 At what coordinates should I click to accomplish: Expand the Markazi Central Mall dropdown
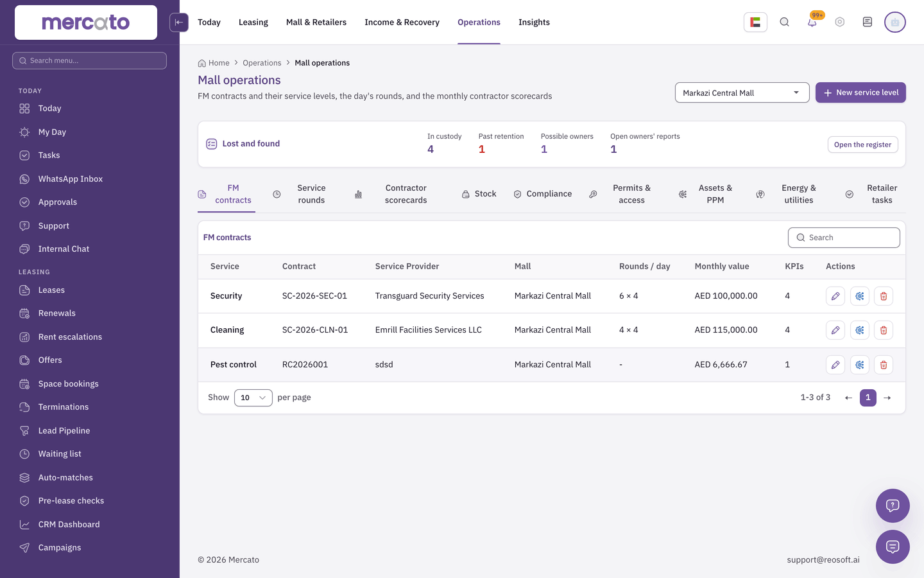[x=742, y=92]
